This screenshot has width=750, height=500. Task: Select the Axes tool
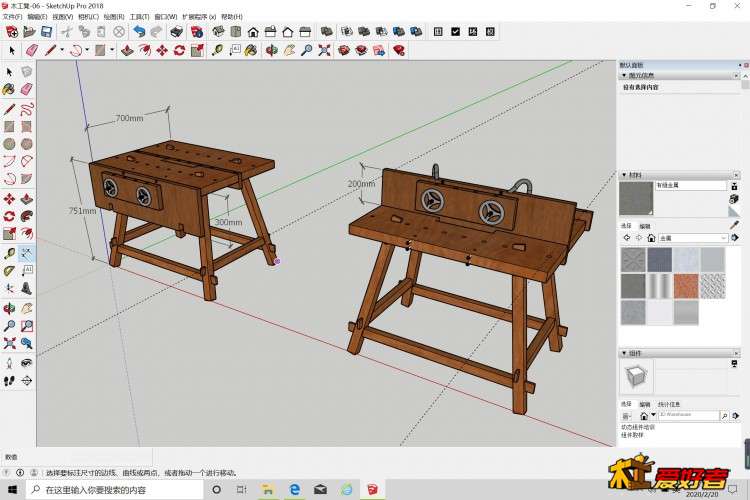9,288
